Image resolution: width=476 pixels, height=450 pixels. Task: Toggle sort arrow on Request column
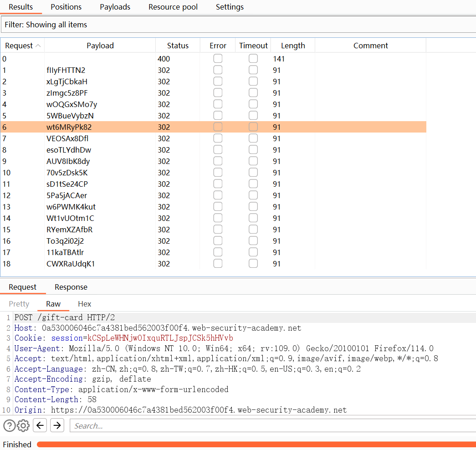pos(38,46)
